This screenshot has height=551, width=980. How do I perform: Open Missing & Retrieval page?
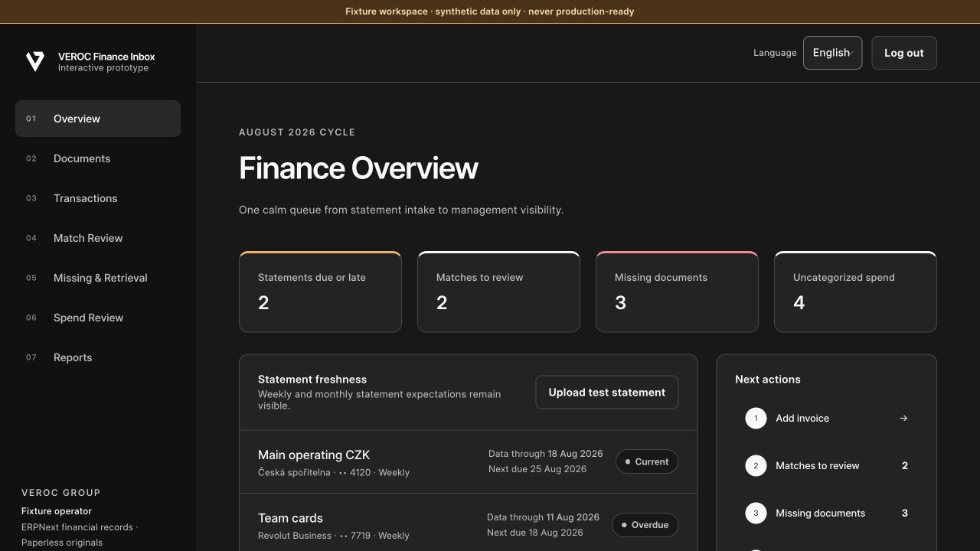coord(98,278)
